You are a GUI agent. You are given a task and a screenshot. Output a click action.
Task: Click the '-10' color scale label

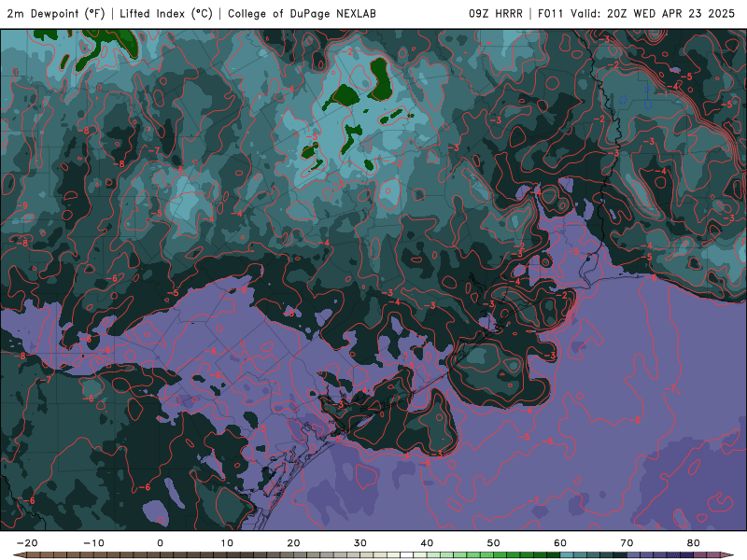(x=93, y=543)
